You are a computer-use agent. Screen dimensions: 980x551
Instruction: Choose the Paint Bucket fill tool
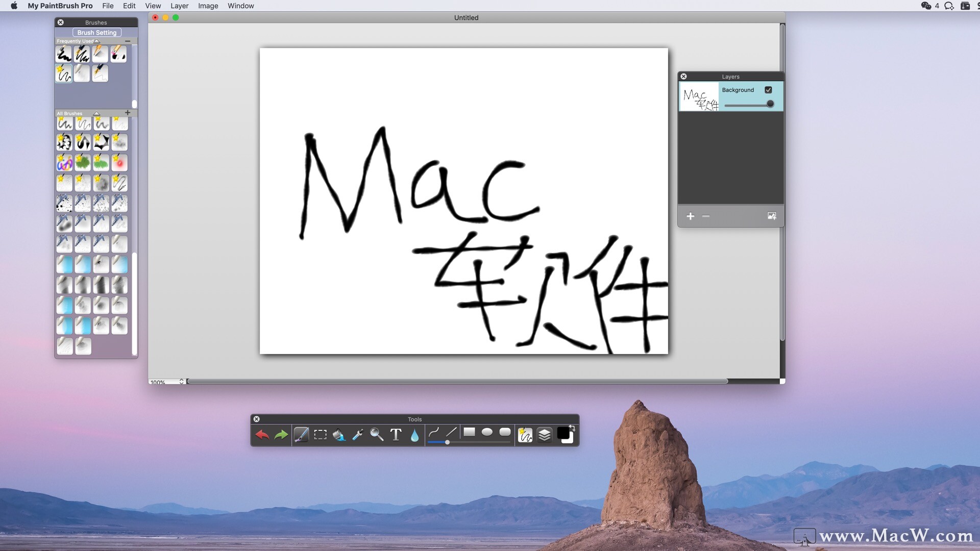(339, 435)
